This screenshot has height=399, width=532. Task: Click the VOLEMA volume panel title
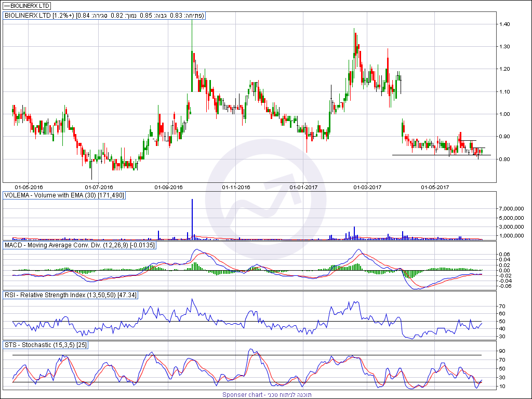64,195
